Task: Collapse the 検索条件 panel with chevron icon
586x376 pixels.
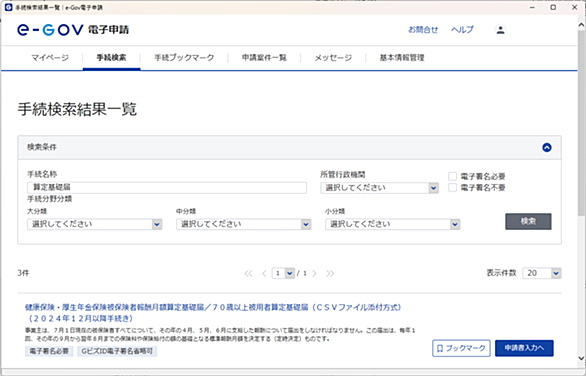Action: 547,148
